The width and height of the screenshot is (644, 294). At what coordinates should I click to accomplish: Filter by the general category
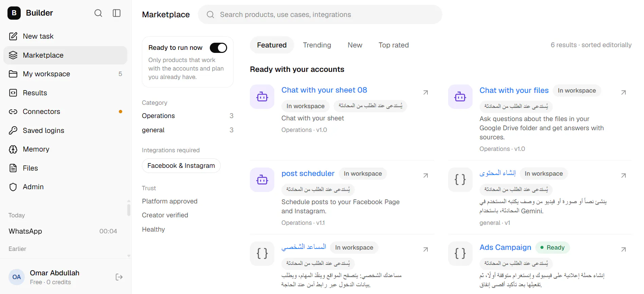[188, 130]
